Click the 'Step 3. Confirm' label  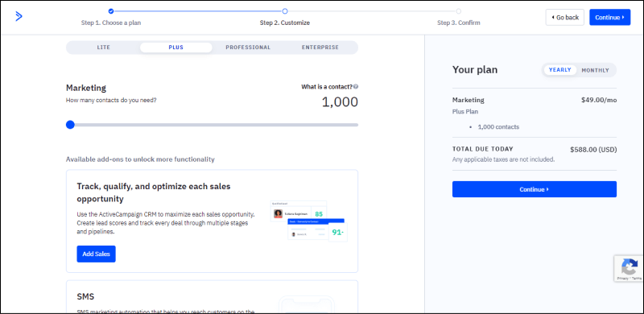click(x=458, y=23)
